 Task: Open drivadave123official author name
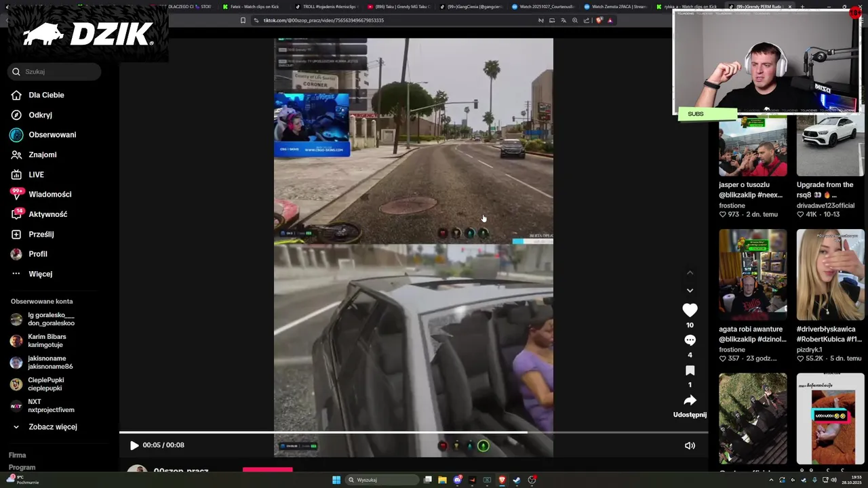tap(825, 205)
